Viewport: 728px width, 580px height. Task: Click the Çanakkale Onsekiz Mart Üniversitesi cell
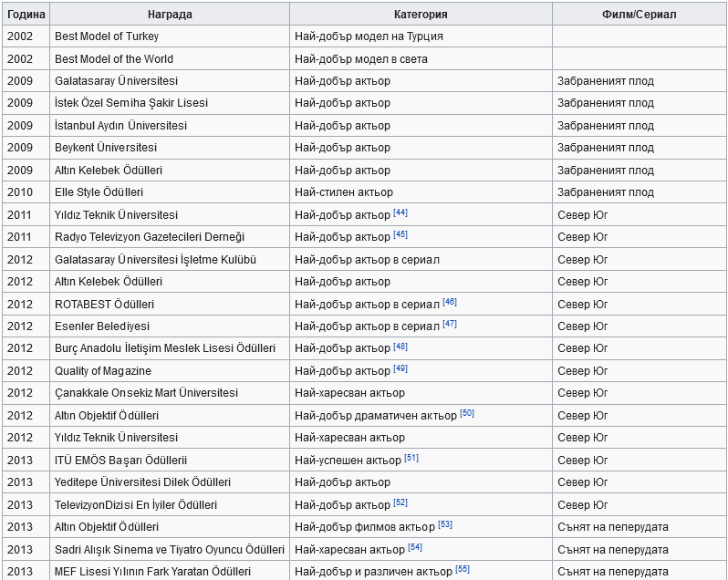(x=147, y=393)
